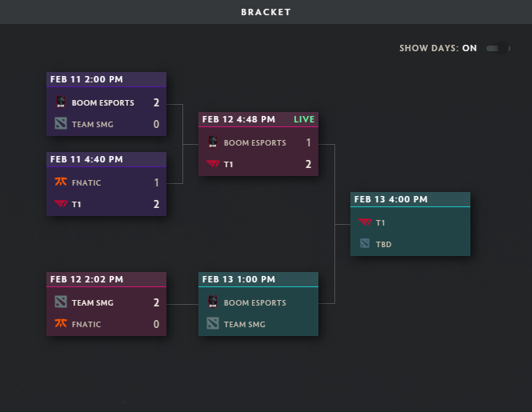Viewport: 532px width, 412px height.
Task: Click Team SMG name in Feb 13 1:00 PM match
Action: coord(246,324)
